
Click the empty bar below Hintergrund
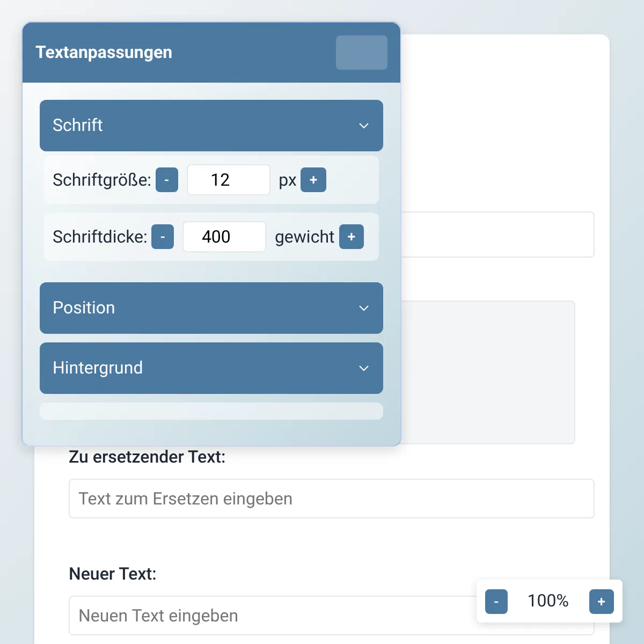211,411
